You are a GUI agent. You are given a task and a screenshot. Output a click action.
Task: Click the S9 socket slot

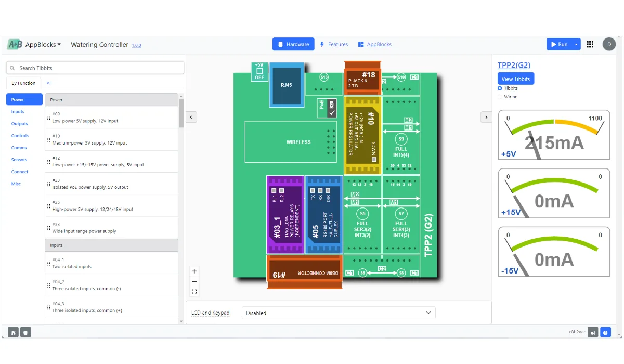(x=400, y=139)
